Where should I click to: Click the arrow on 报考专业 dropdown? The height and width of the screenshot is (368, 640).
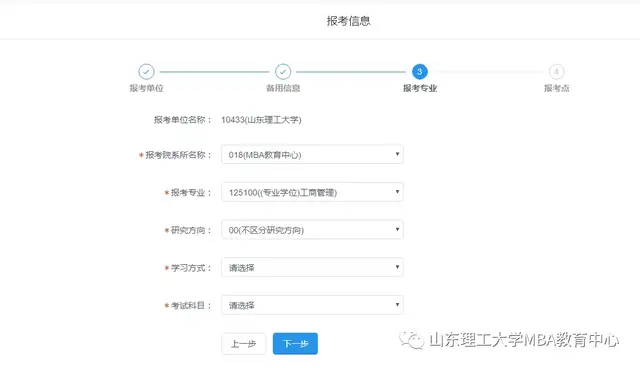pyautogui.click(x=397, y=192)
